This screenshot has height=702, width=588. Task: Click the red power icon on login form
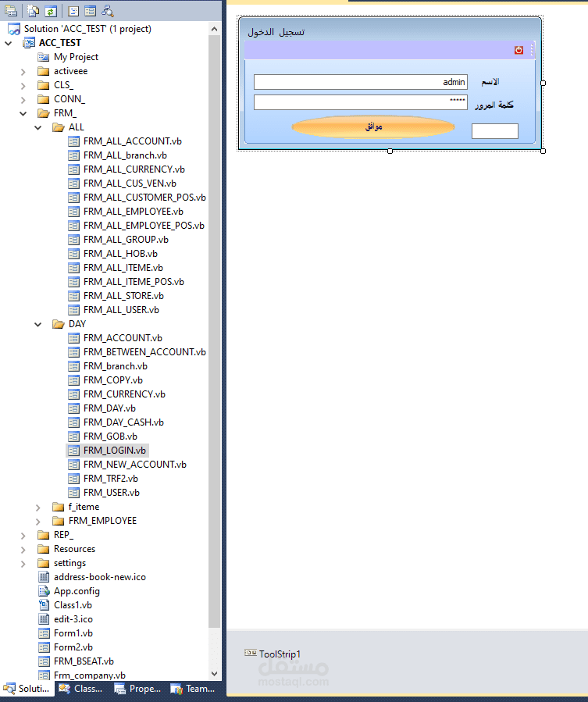[x=519, y=50]
